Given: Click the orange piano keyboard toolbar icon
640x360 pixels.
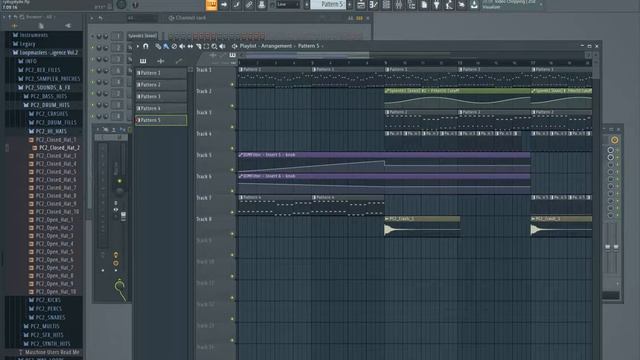Looking at the screenshot, I should (x=211, y=5).
